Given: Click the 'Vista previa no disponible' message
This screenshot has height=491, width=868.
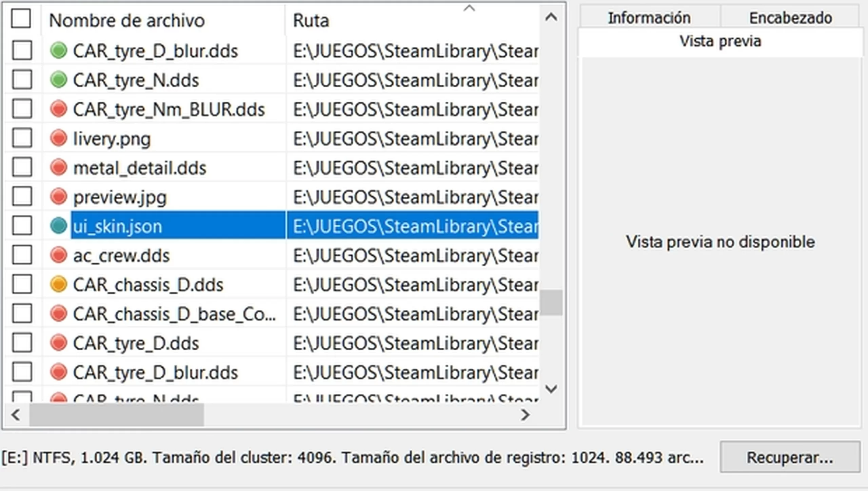Looking at the screenshot, I should click(x=721, y=242).
